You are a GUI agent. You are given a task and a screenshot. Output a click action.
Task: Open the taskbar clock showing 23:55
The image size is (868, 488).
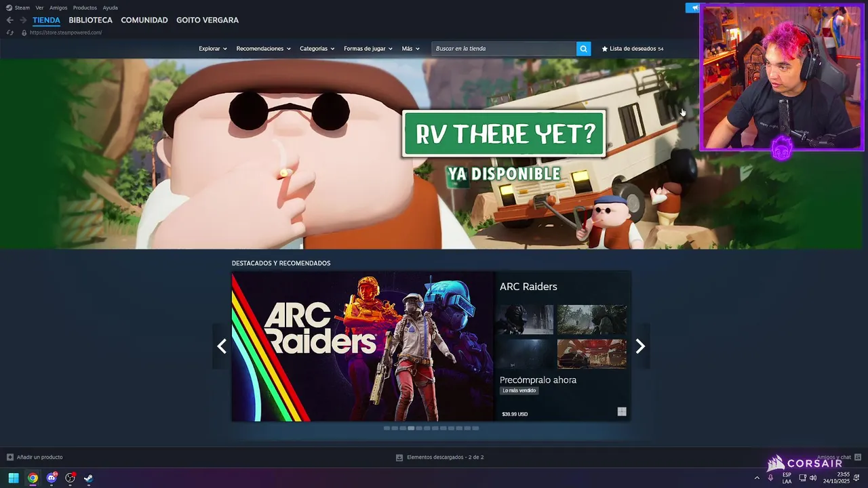(x=836, y=478)
